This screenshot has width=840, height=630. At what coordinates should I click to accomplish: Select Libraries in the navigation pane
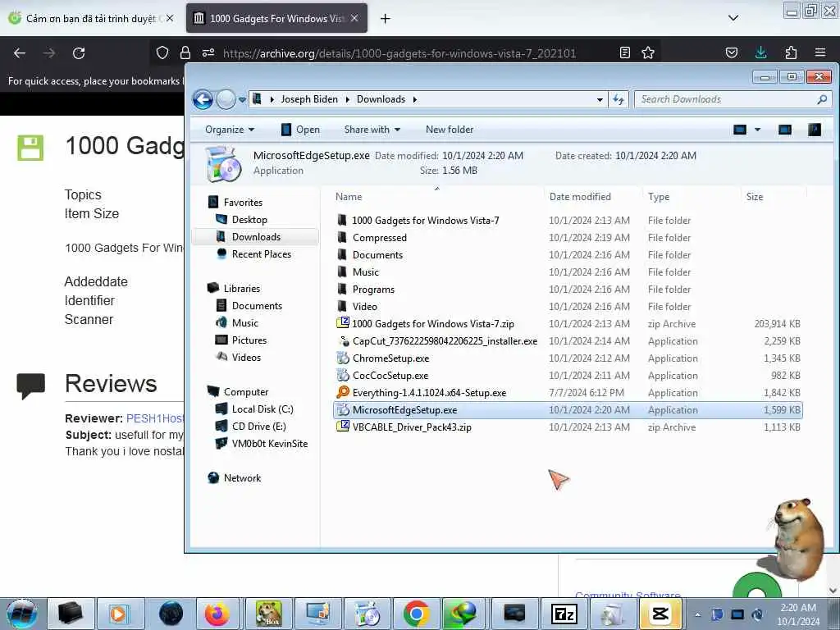pos(242,288)
